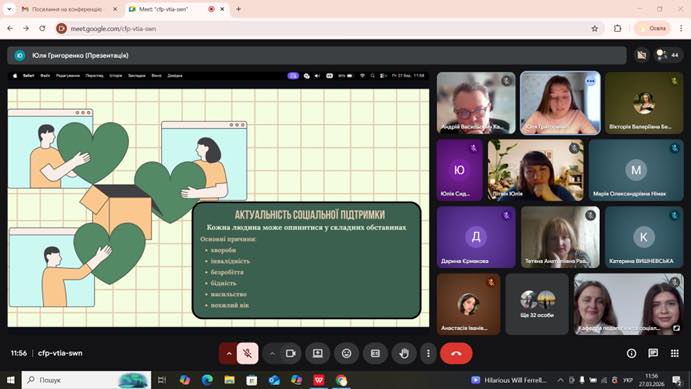Open a new browser tab
691x389 pixels.
coord(238,9)
